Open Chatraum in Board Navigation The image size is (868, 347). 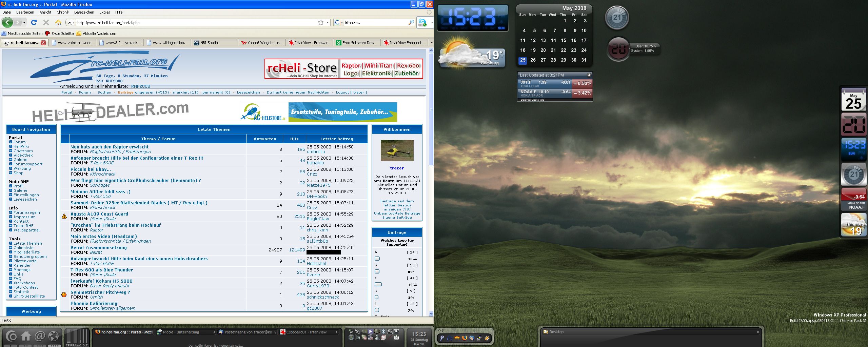click(x=23, y=151)
